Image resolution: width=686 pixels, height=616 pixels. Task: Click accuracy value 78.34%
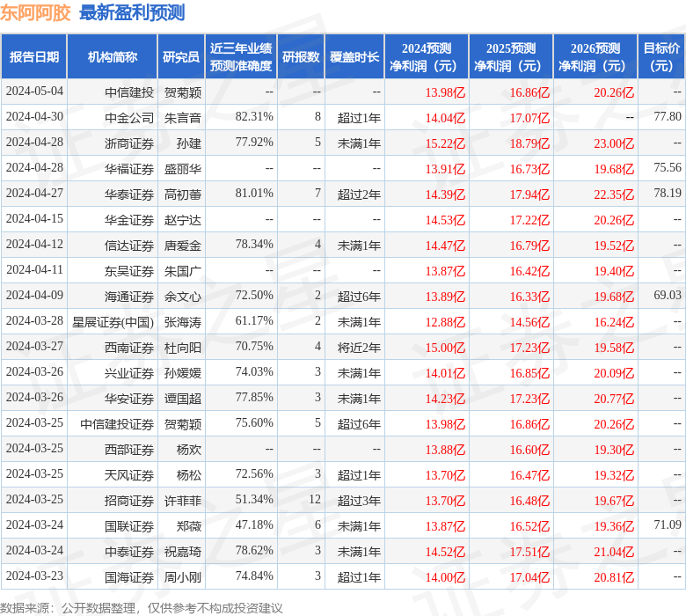click(x=254, y=244)
